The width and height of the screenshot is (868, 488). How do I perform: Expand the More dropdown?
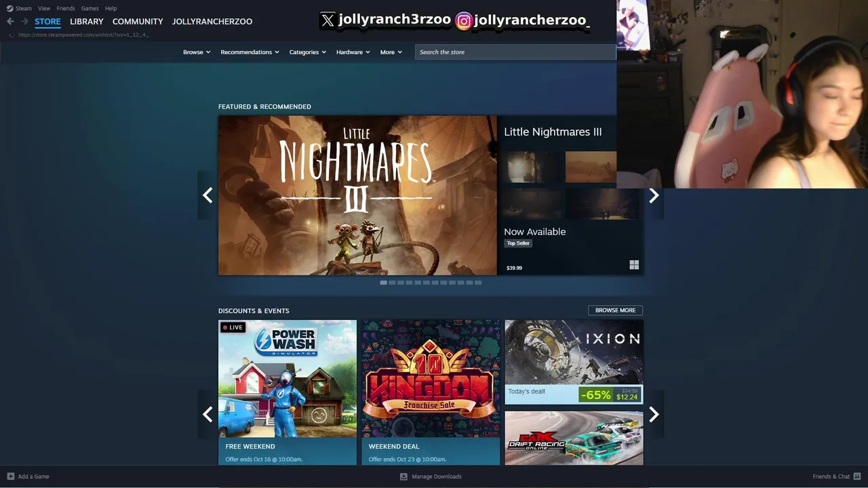(391, 52)
